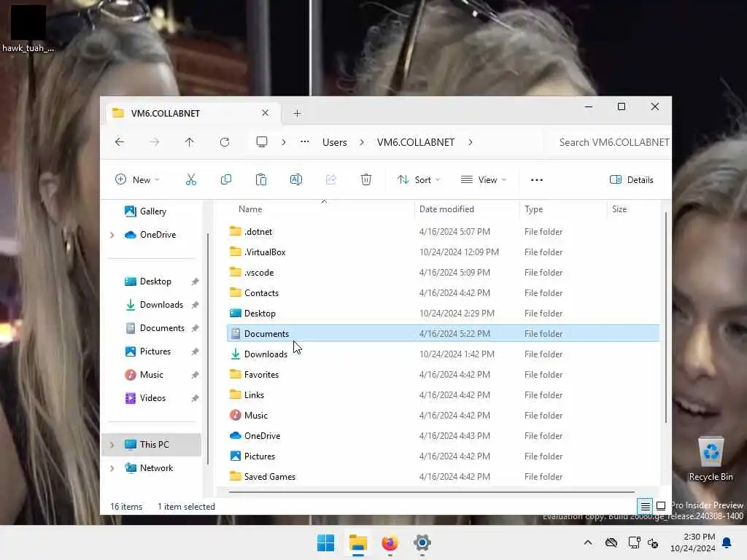The width and height of the screenshot is (747, 560).
Task: Click the Users breadcrumb
Action: tap(334, 142)
